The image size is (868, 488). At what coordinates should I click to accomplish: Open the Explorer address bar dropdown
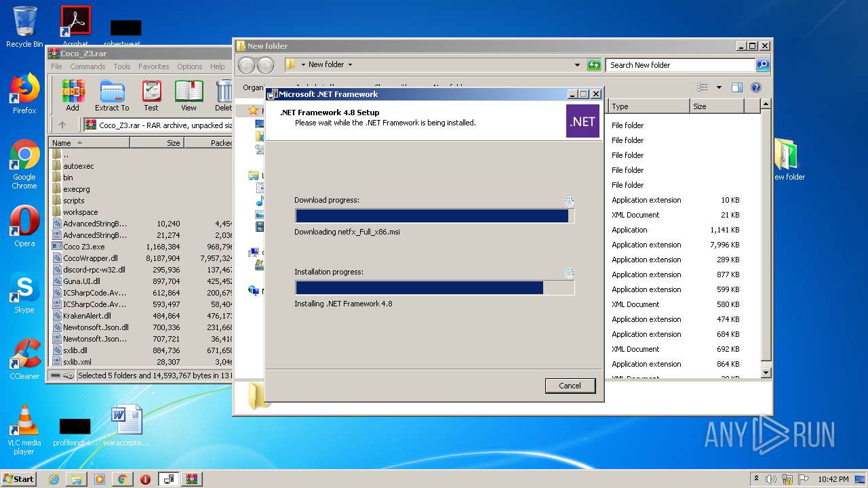[577, 65]
